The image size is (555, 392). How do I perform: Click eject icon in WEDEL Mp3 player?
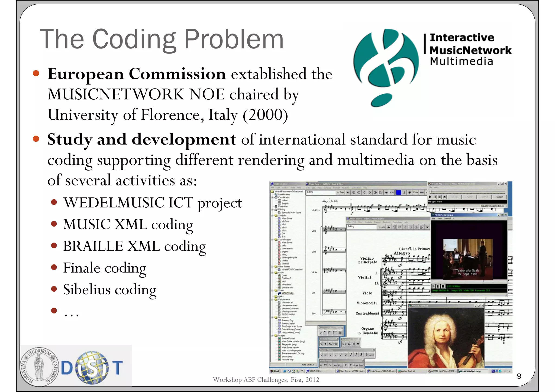[x=444, y=197]
